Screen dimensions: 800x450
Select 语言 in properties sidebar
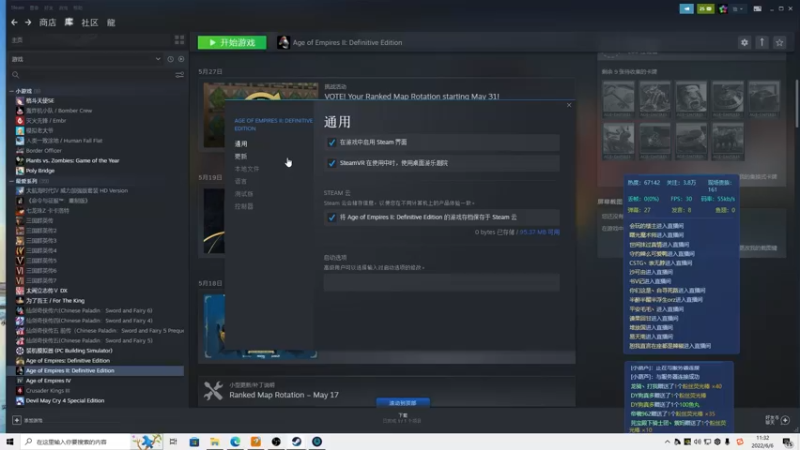[241, 182]
